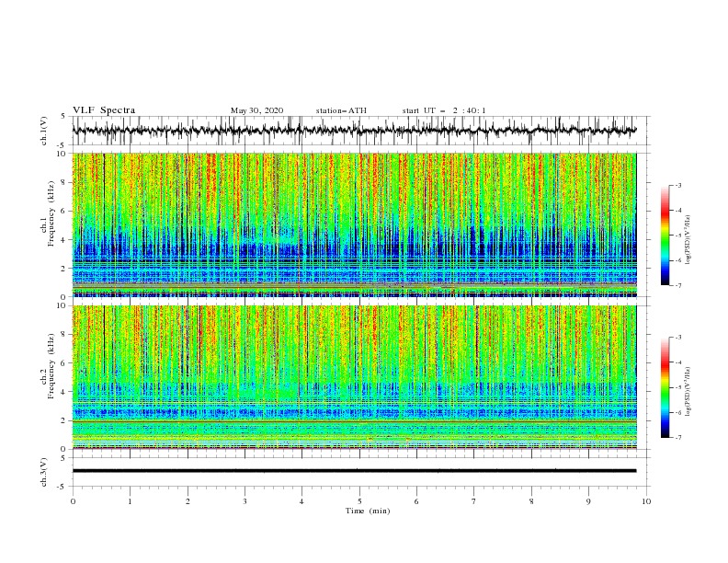
Task: Click the ch.3 flat black signal trace
Action: coord(354,471)
